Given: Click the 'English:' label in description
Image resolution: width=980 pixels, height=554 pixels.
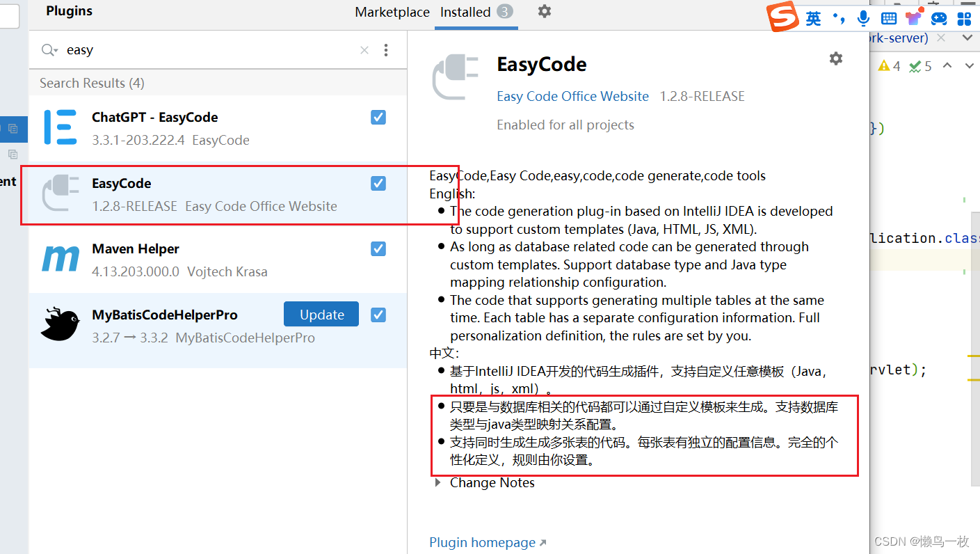Looking at the screenshot, I should point(452,193).
